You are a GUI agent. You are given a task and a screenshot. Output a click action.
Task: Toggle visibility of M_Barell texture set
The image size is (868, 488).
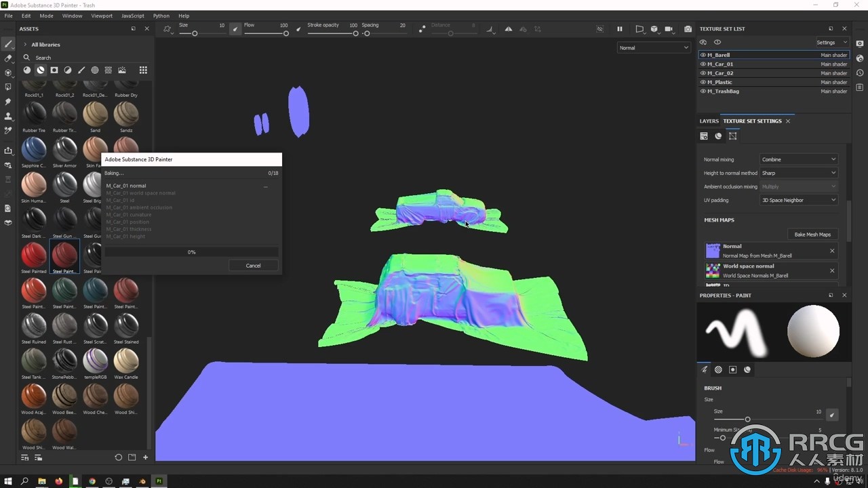[x=703, y=55]
